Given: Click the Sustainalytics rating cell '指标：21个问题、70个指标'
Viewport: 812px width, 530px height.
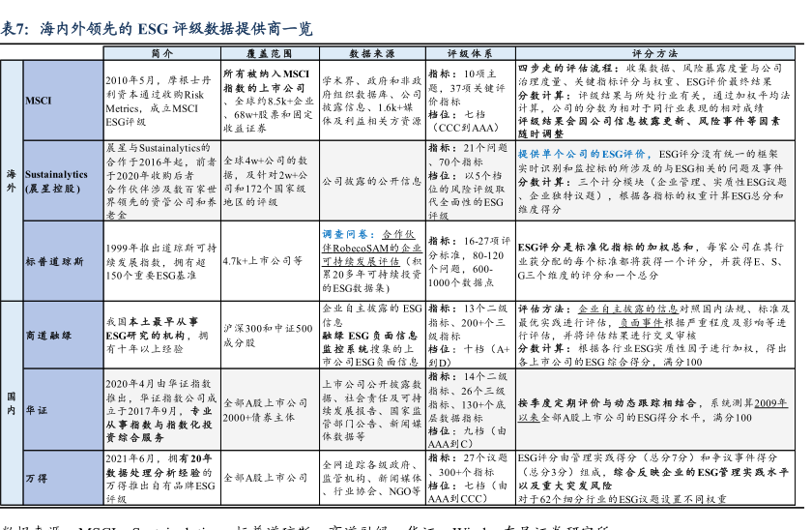Looking at the screenshot, I should pos(470,181).
